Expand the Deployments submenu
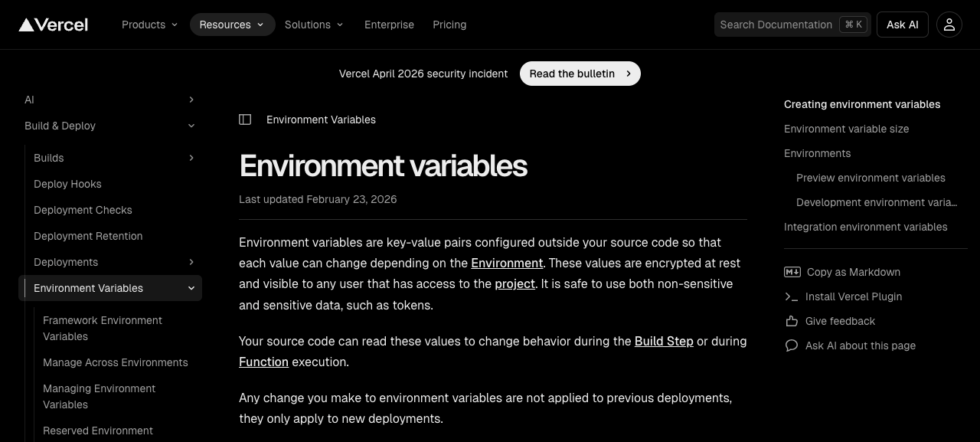This screenshot has height=442, width=980. (191, 262)
